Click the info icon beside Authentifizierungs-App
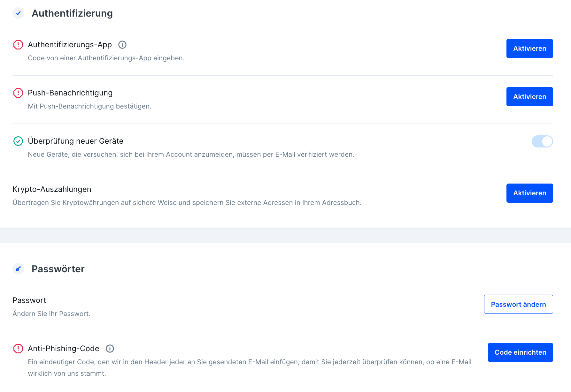The width and height of the screenshot is (571, 392). [122, 45]
